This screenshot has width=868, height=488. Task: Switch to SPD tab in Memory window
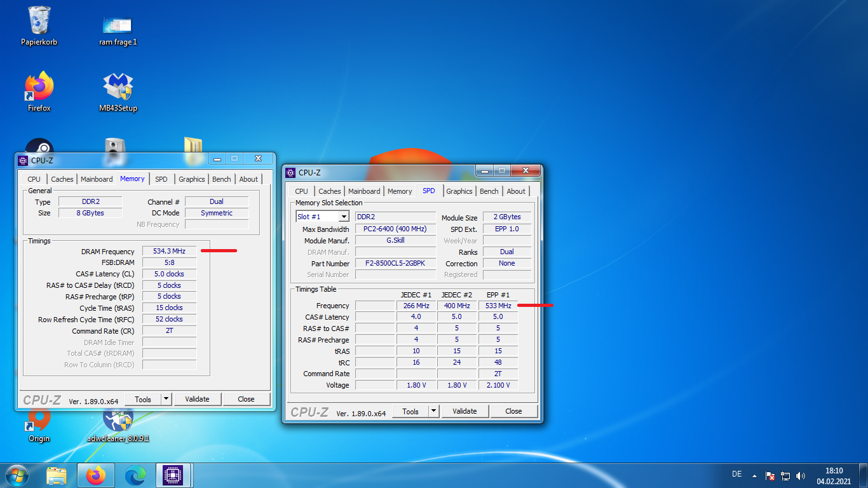pos(161,179)
